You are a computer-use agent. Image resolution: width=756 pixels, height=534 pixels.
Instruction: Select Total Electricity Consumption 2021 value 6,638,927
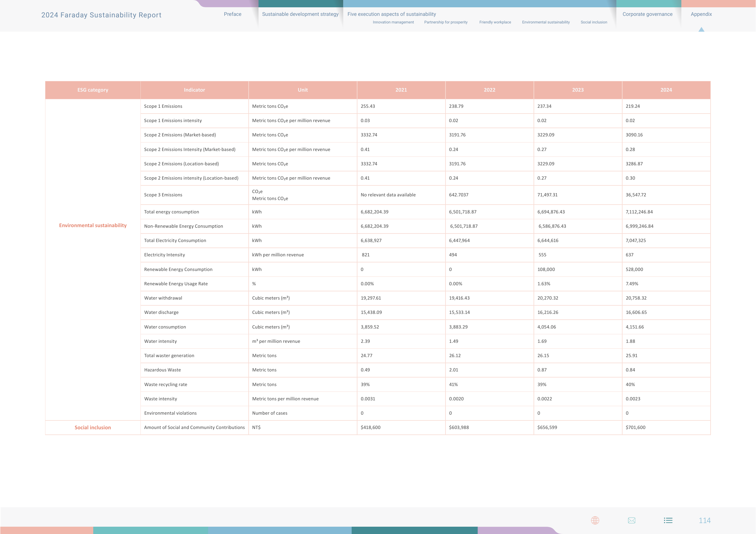click(x=371, y=241)
